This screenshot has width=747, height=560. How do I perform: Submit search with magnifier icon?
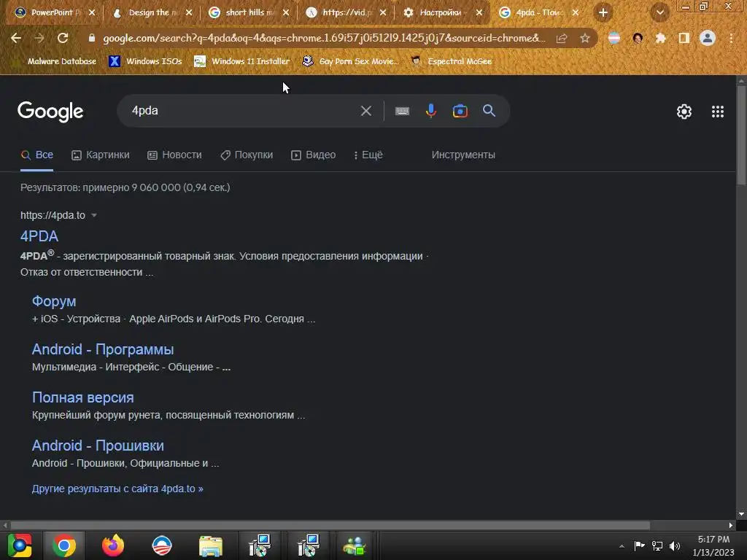(x=489, y=111)
